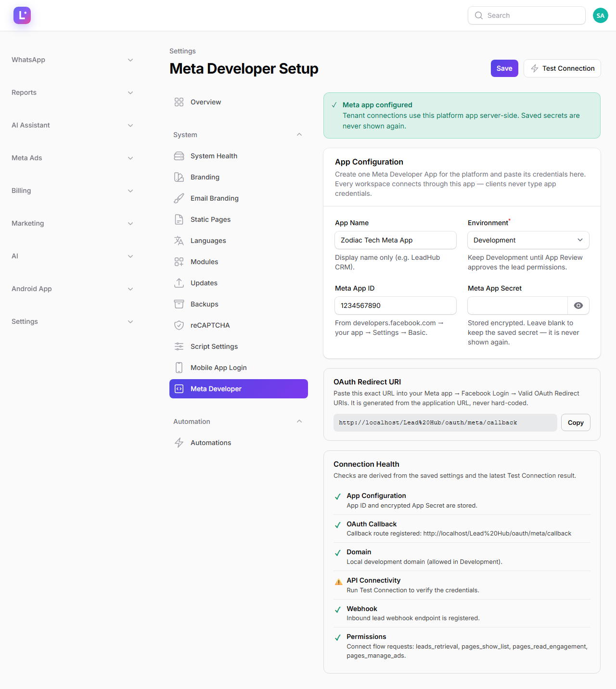This screenshot has width=616, height=689.
Task: Focus the Search field
Action: [526, 15]
